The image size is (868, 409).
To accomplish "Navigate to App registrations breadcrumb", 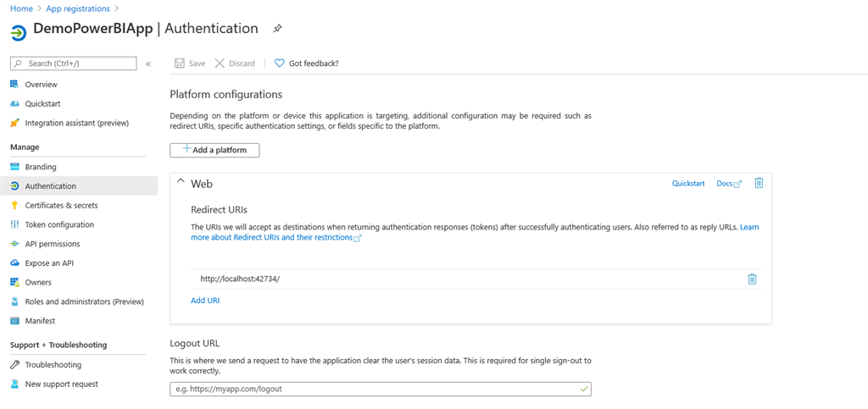I will [78, 8].
